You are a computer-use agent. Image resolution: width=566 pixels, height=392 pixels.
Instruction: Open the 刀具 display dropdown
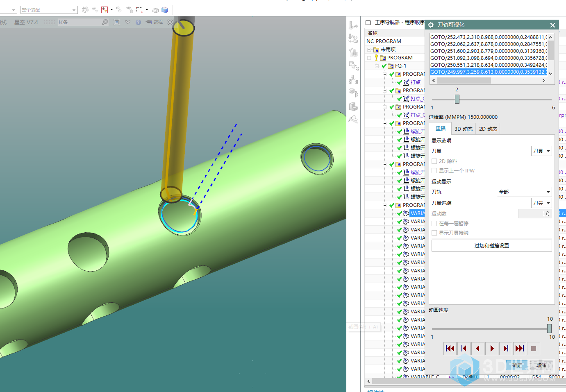pyautogui.click(x=541, y=151)
